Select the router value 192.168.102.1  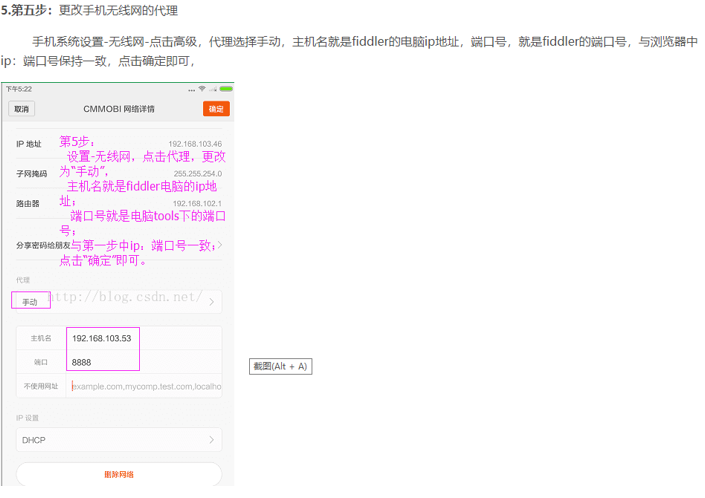click(x=197, y=203)
